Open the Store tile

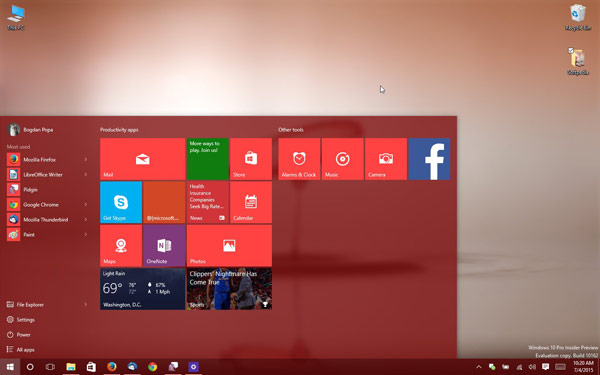pos(251,159)
